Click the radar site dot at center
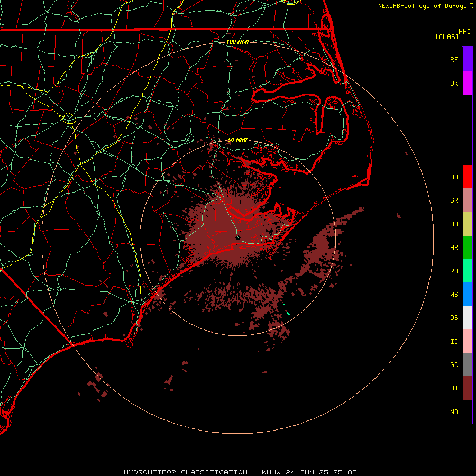476x476 pixels. (x=239, y=237)
